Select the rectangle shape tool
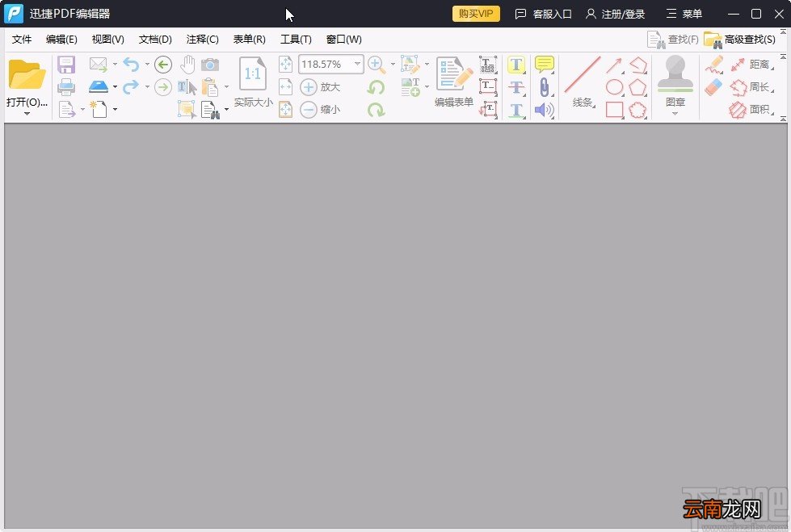Viewport: 791px width, 532px height. pyautogui.click(x=614, y=110)
